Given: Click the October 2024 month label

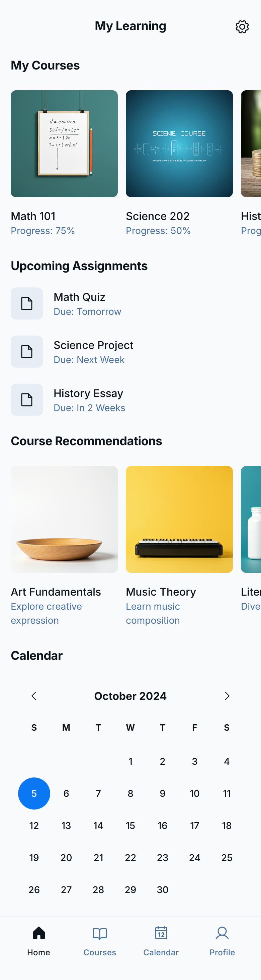Looking at the screenshot, I should (130, 696).
